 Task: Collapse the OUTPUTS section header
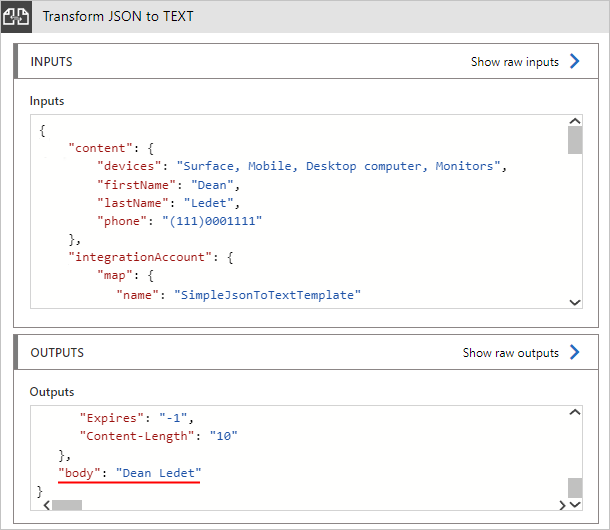[x=57, y=352]
